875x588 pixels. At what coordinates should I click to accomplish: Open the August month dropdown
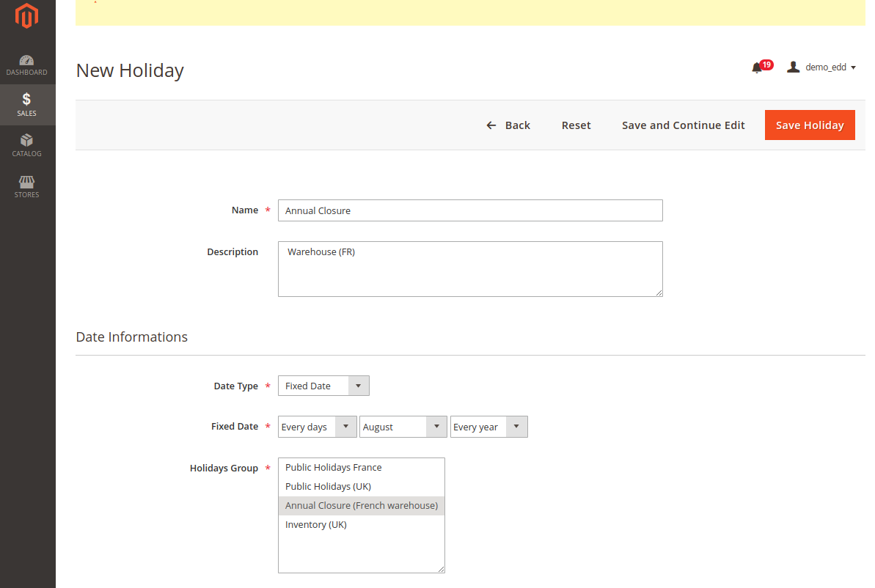403,427
